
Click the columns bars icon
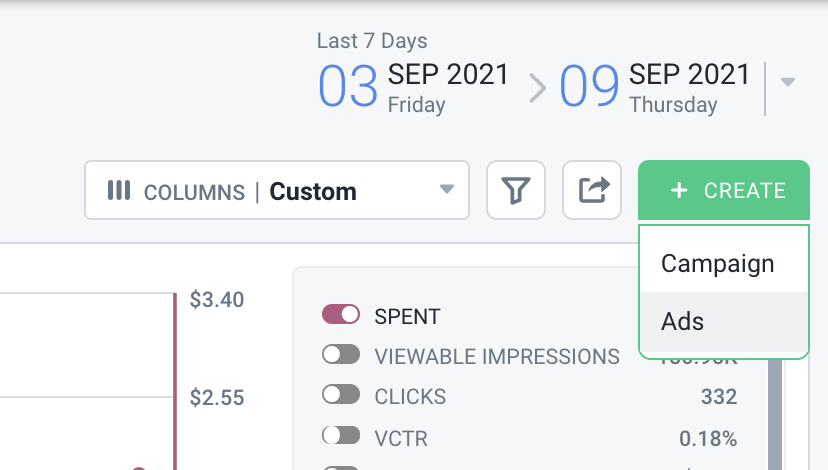point(119,191)
